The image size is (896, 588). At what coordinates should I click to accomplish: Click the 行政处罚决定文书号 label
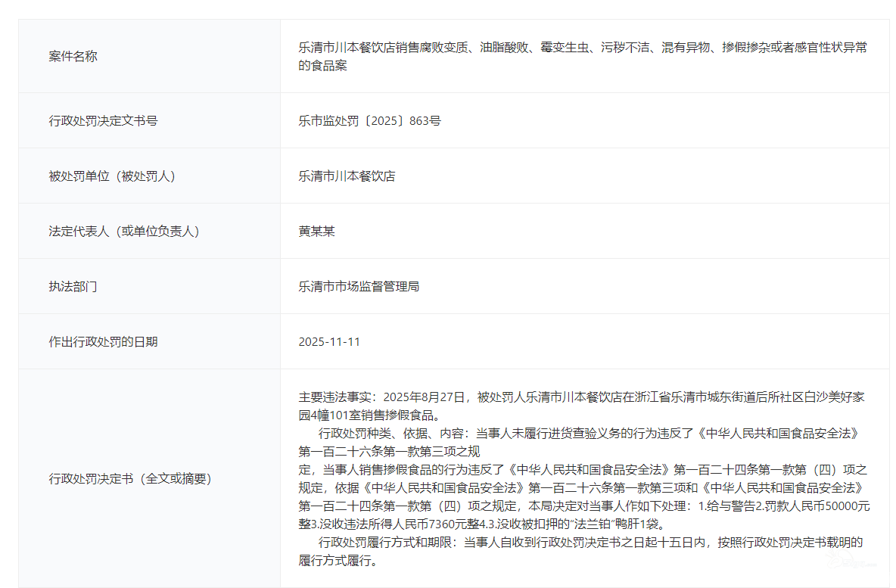103,120
